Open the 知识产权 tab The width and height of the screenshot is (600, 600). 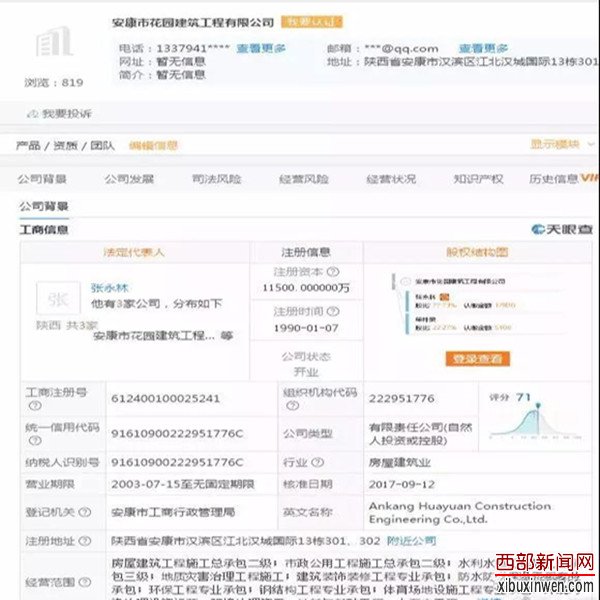pyautogui.click(x=478, y=179)
